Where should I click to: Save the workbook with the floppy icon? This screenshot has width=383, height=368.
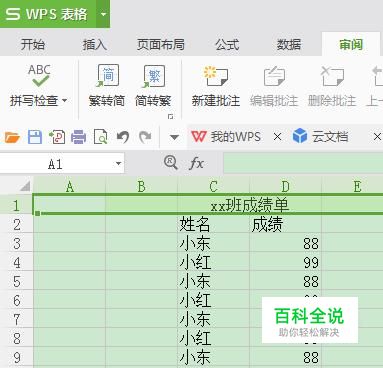(35, 137)
